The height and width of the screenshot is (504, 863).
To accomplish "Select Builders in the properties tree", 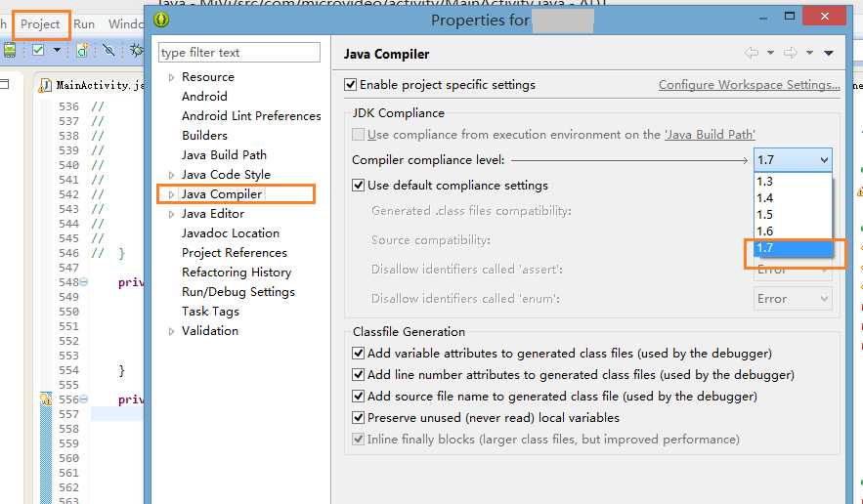I will pyautogui.click(x=204, y=136).
